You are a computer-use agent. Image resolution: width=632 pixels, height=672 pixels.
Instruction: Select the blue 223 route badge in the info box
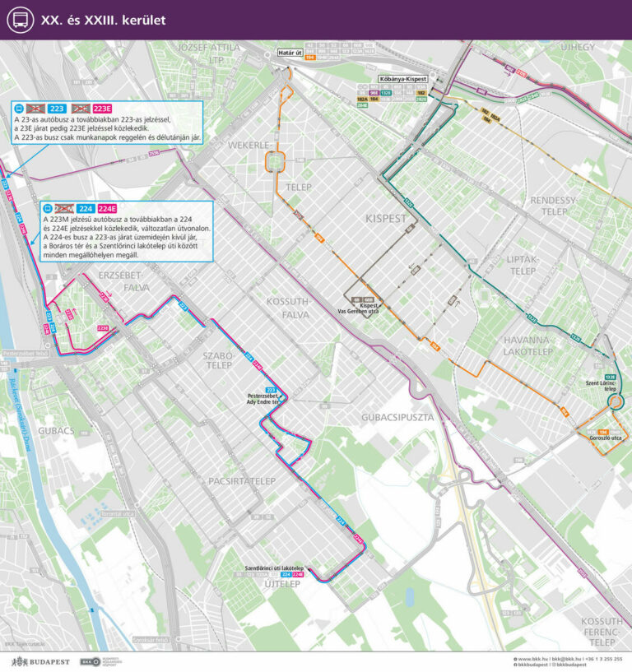pos(57,109)
